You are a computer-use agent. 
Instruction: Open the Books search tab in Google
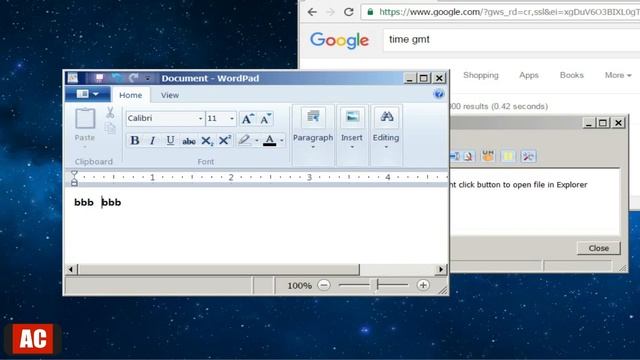click(571, 75)
